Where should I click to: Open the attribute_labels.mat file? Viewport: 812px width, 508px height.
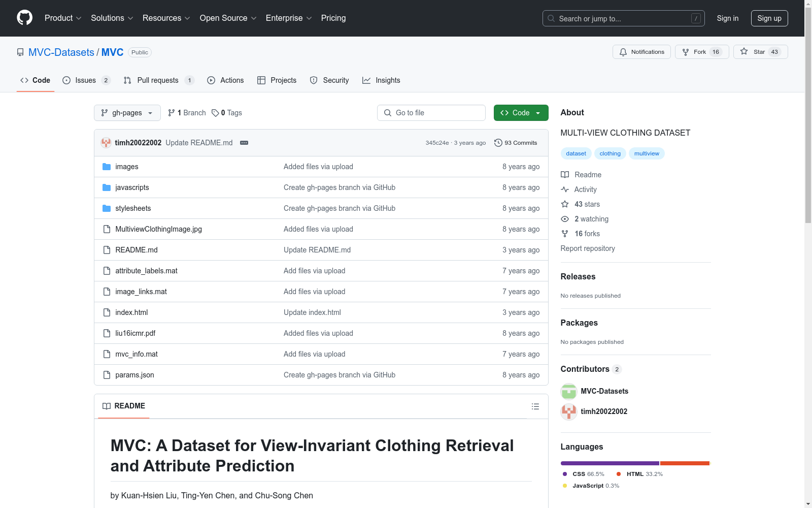(x=146, y=271)
